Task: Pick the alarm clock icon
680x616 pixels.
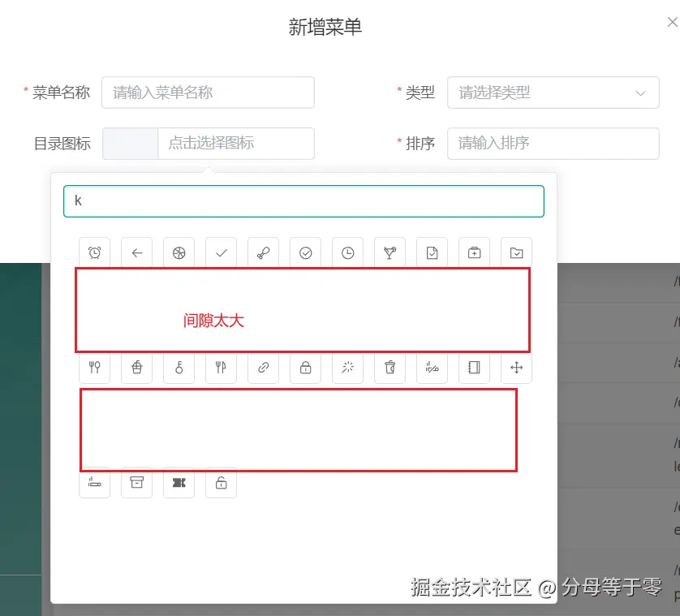Action: [95, 252]
